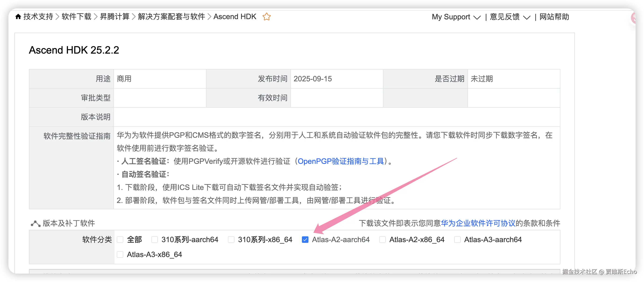Uncheck the Atlas-A2-aarch64 checkbox
Viewport: 644px width, 282px height.
click(x=305, y=240)
